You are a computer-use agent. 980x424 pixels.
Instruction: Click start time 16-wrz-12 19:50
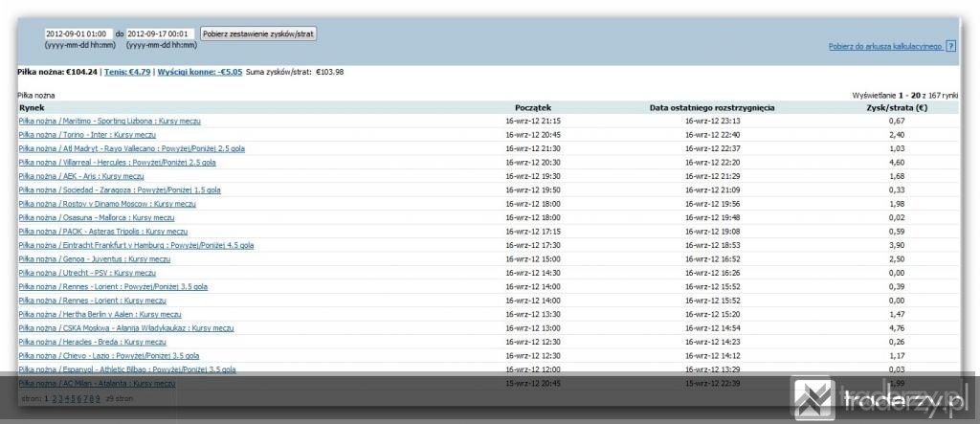point(533,190)
